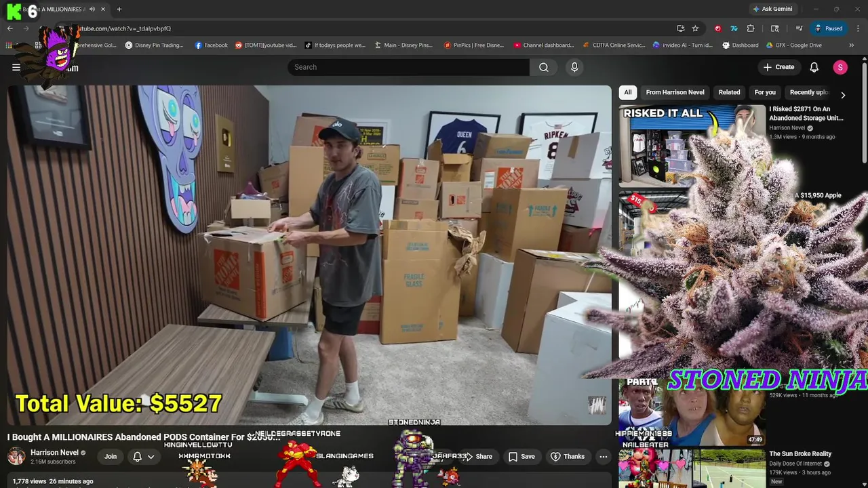The image size is (868, 488).
Task: Open the Channel dashboard bookmark
Action: tap(543, 45)
